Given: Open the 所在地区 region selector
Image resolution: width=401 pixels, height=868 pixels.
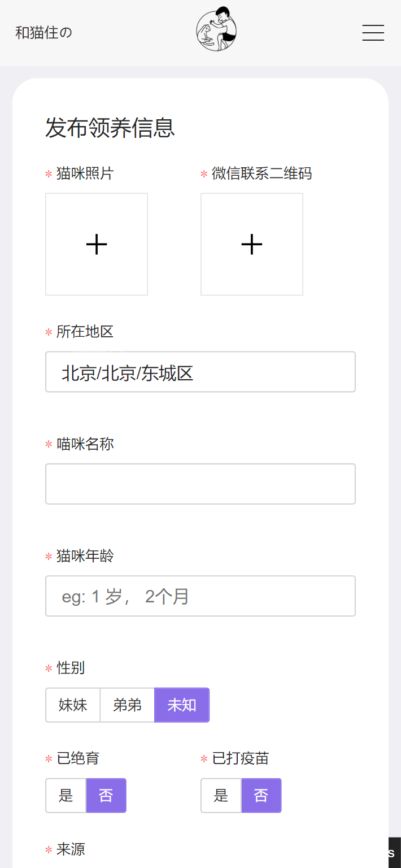Looking at the screenshot, I should tap(200, 372).
